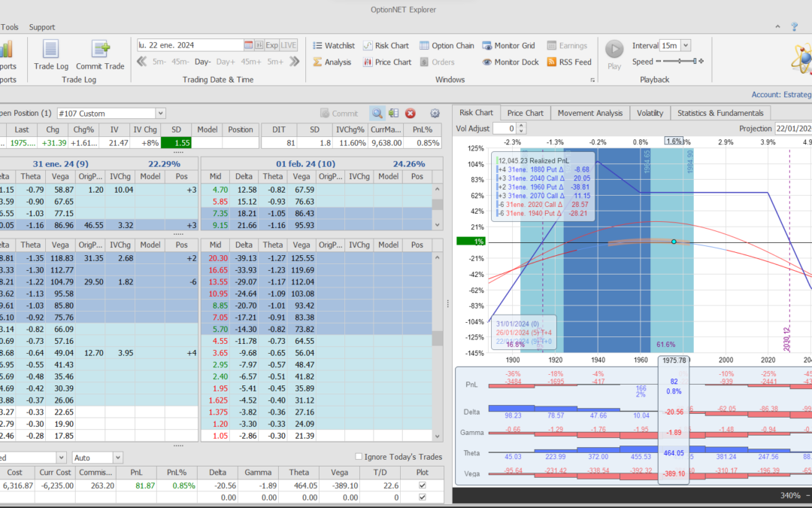The width and height of the screenshot is (812, 508).
Task: Switch to the Movement Analysis tab
Action: [591, 113]
